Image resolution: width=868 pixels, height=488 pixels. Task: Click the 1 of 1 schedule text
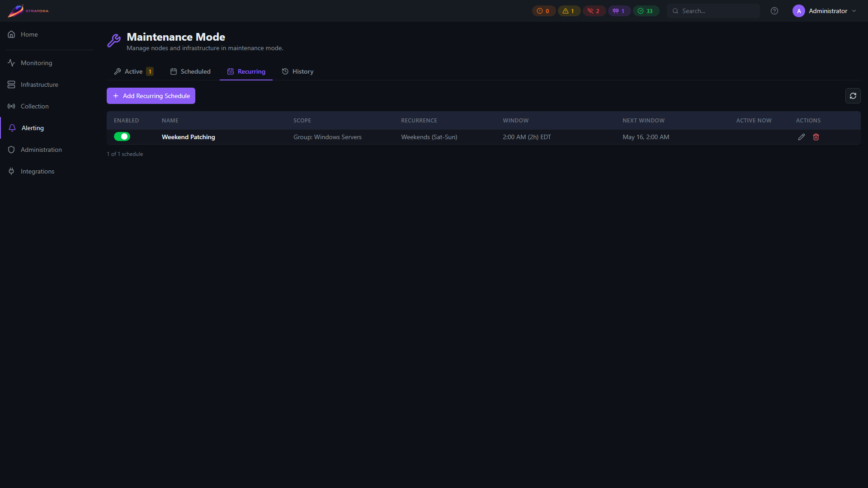[x=125, y=154]
